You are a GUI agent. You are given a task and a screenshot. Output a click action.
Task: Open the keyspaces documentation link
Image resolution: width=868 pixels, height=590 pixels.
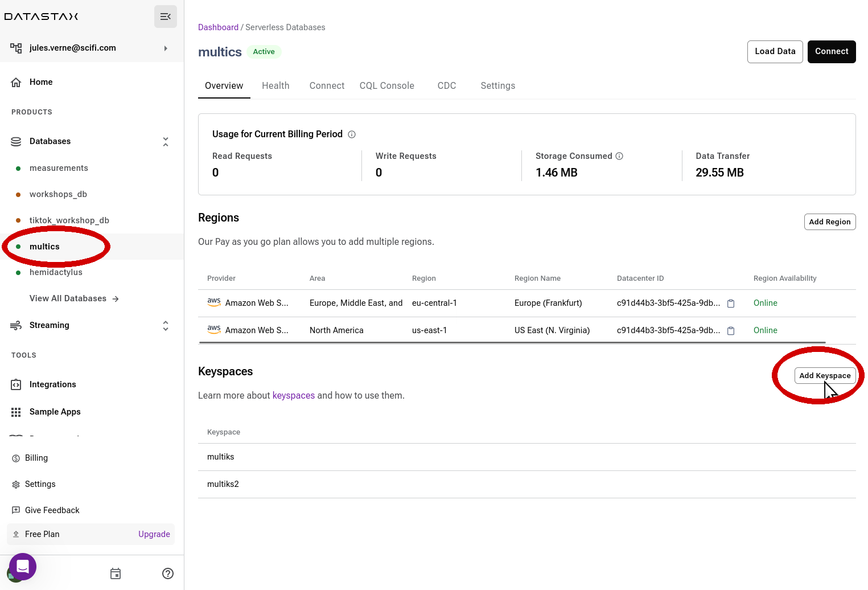294,395
